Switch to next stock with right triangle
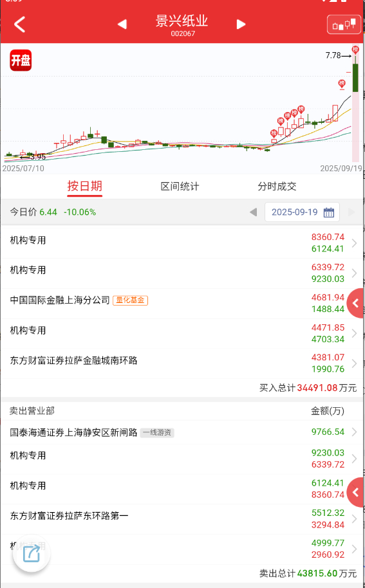Screen dimensions: 365x588 point(241,24)
